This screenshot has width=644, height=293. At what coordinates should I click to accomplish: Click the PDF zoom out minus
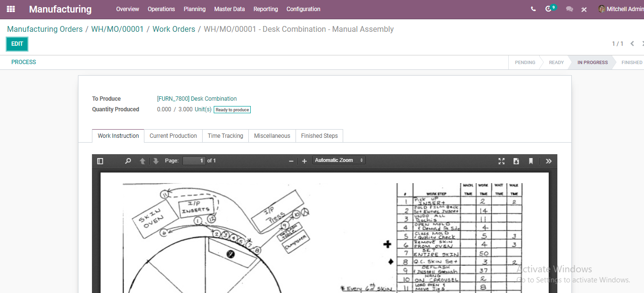click(x=291, y=161)
